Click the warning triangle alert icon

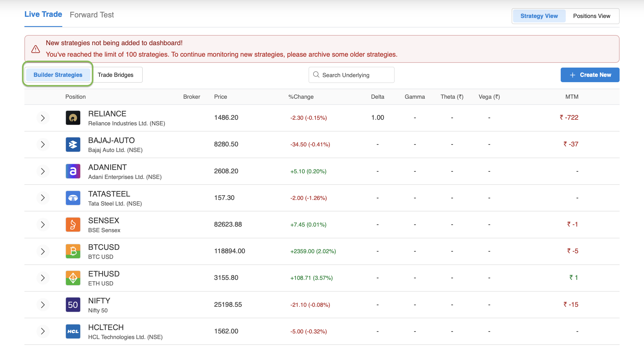(36, 49)
